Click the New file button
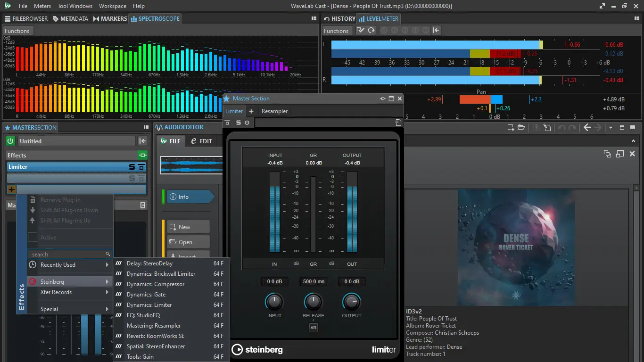The width and height of the screenshot is (644, 362). coord(188,227)
